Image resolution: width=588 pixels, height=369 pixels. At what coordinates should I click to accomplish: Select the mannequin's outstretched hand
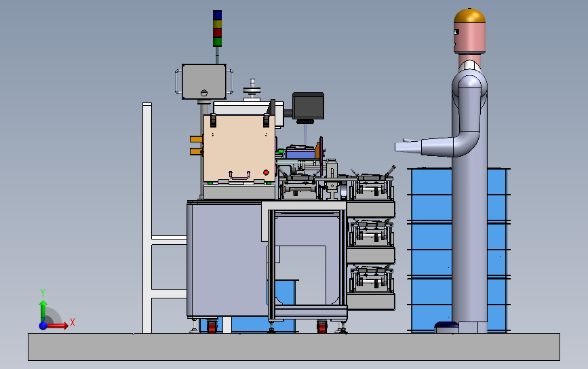408,146
